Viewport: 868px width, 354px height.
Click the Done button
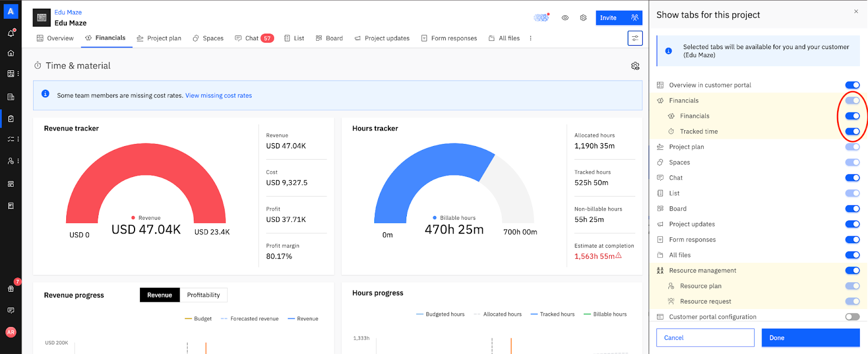[x=810, y=338]
